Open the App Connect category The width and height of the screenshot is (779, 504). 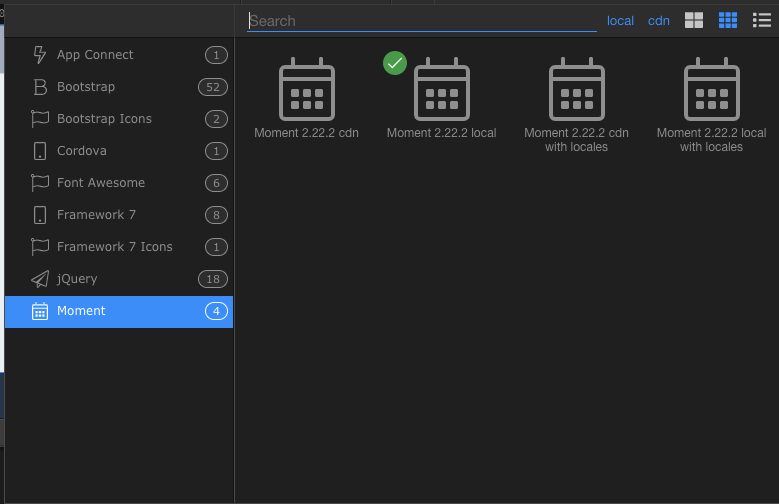pos(119,55)
